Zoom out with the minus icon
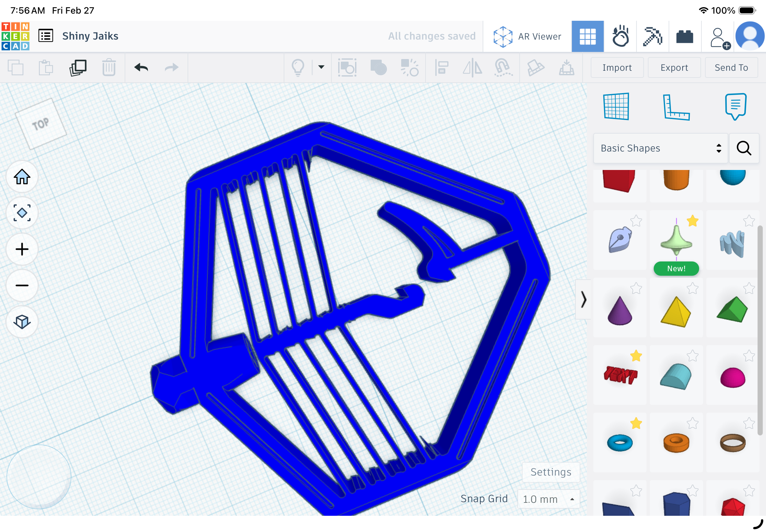The height and width of the screenshot is (532, 766). 22,286
